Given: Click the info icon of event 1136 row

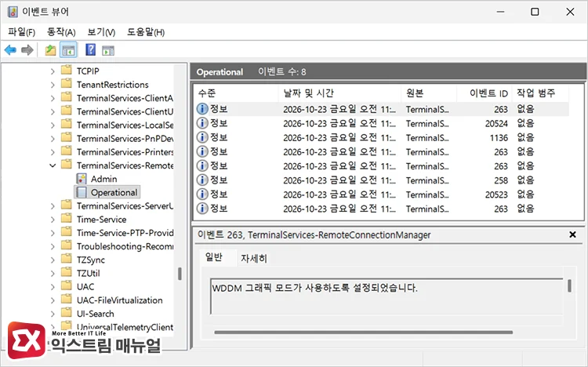Looking at the screenshot, I should (202, 137).
